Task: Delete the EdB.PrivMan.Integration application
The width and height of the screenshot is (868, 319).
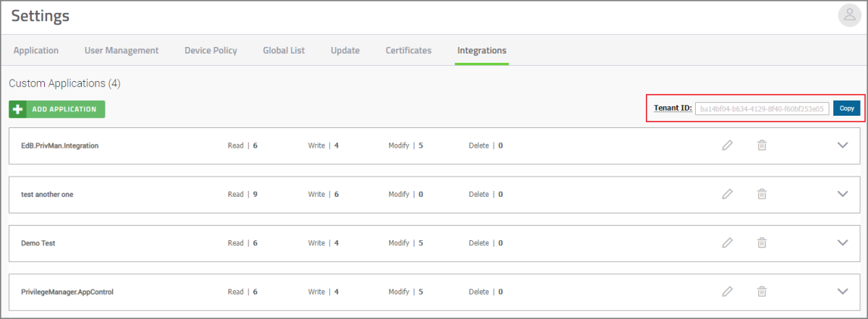Action: 762,145
